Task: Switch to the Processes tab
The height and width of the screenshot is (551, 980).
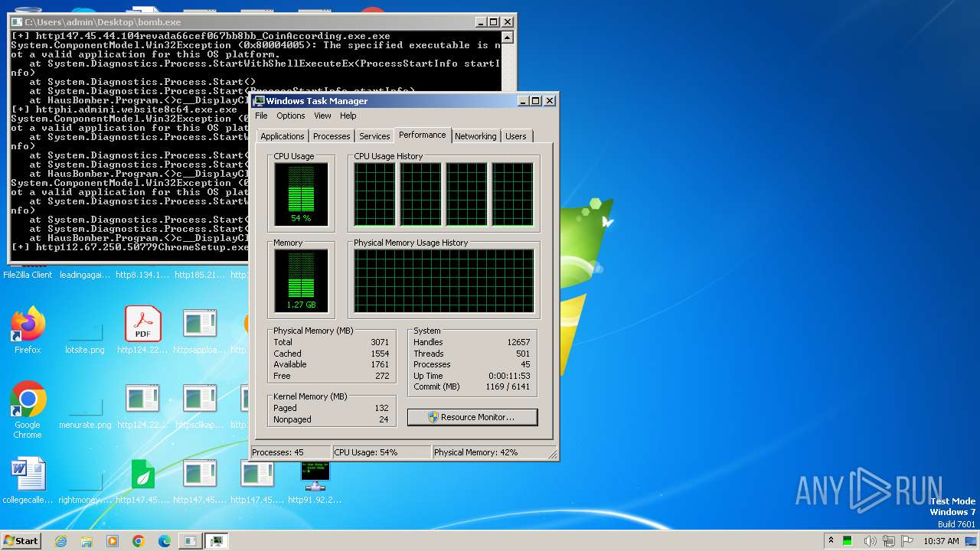Action: pos(332,136)
